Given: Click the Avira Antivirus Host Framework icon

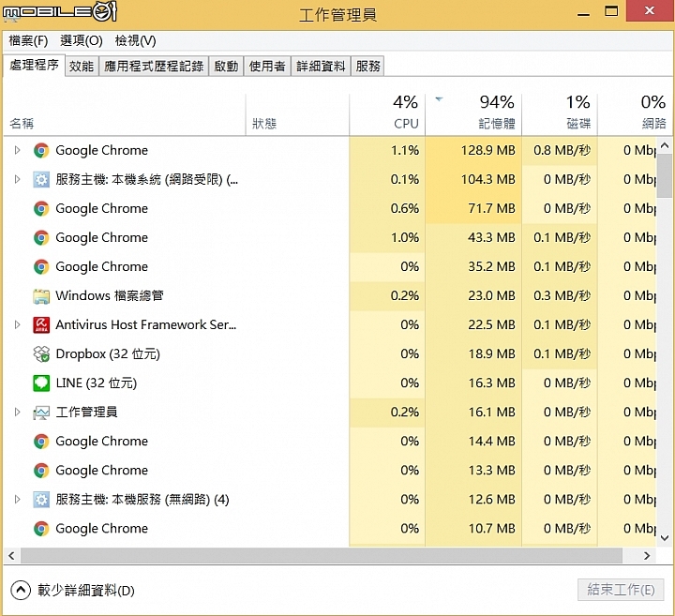Looking at the screenshot, I should (x=41, y=325).
